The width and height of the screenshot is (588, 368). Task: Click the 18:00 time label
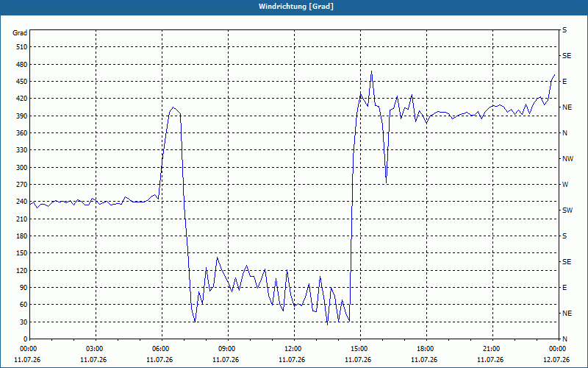pos(425,349)
